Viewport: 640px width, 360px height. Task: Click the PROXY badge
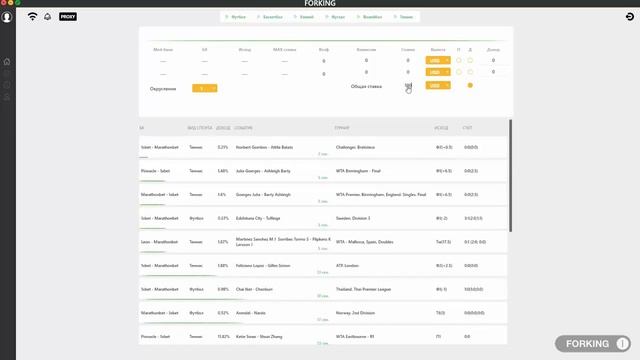tap(68, 17)
